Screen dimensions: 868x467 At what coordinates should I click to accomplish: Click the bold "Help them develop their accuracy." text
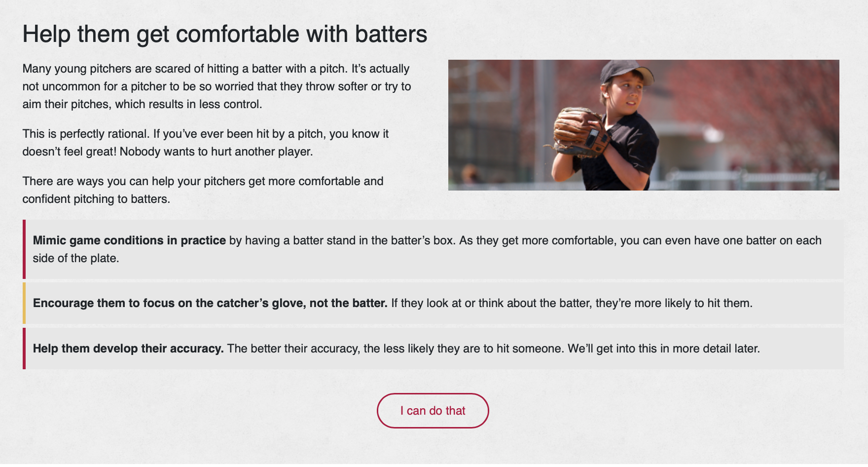coord(128,349)
